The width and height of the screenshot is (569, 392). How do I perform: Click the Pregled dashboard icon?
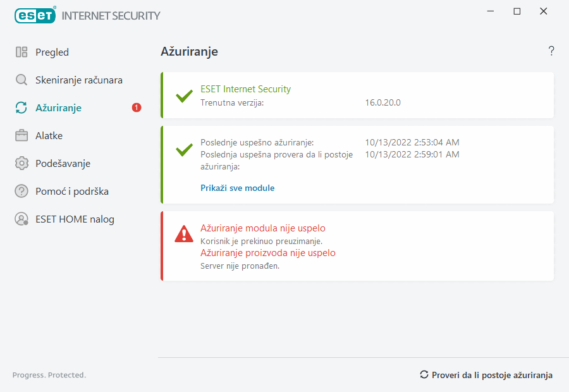(x=21, y=52)
